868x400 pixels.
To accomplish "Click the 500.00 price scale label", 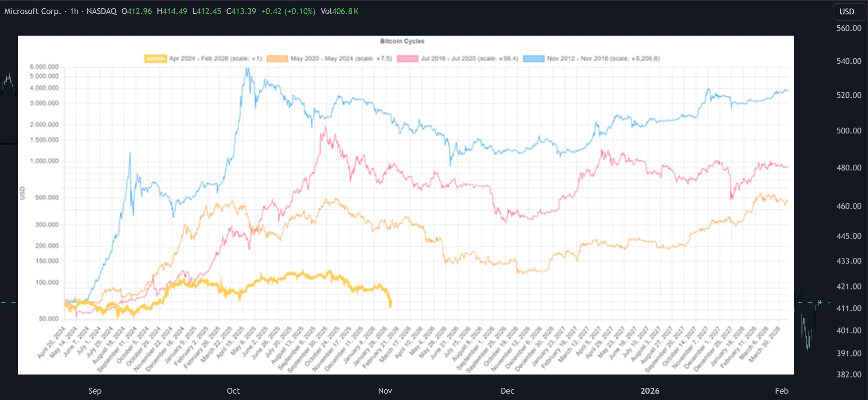I will click(849, 130).
